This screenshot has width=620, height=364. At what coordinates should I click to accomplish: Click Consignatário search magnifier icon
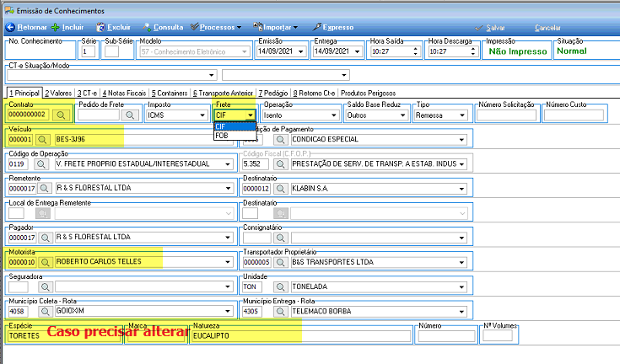pos(280,238)
